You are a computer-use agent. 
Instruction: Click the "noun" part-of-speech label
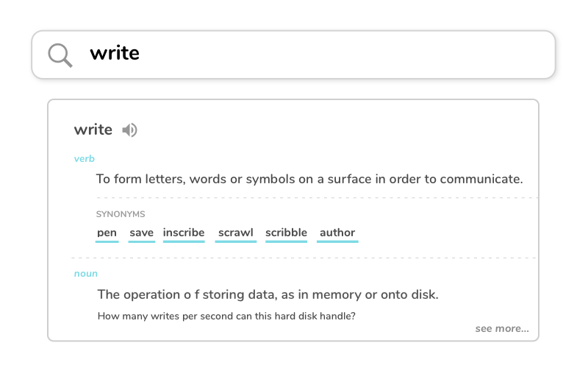tap(86, 274)
